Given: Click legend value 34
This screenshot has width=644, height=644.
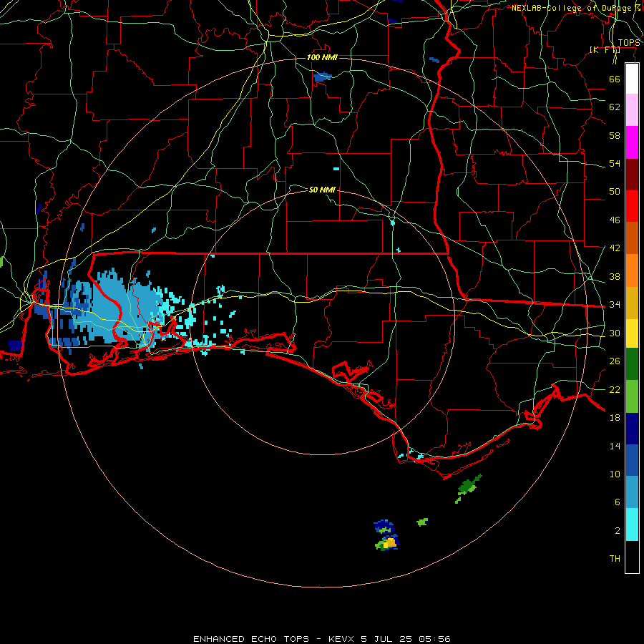Looking at the screenshot, I should [x=615, y=305].
